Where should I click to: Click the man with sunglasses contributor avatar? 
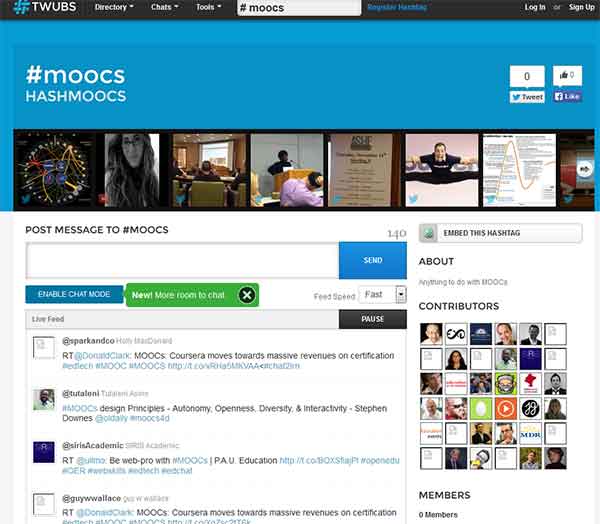pos(456,408)
